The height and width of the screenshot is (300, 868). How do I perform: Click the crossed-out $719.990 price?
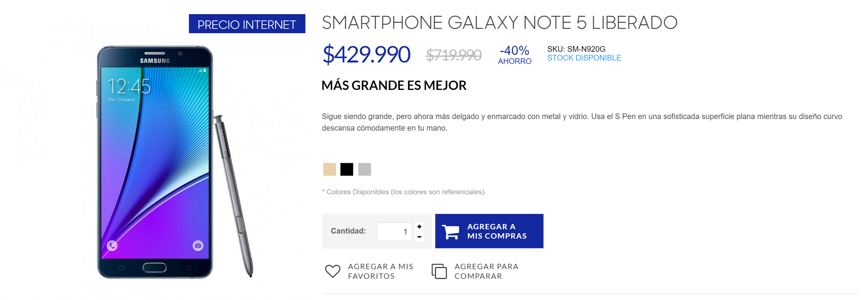tap(454, 55)
